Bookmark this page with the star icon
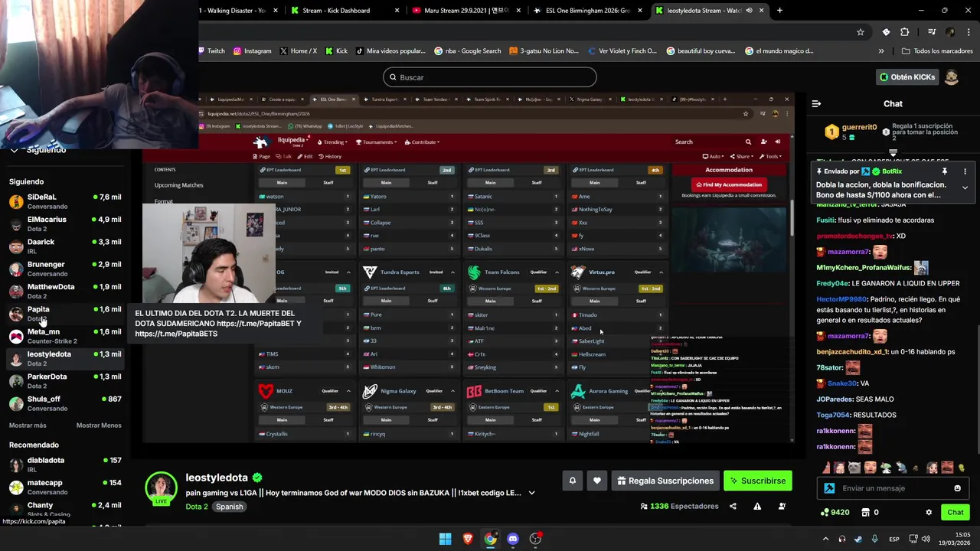This screenshot has height=551, width=980. [x=861, y=32]
